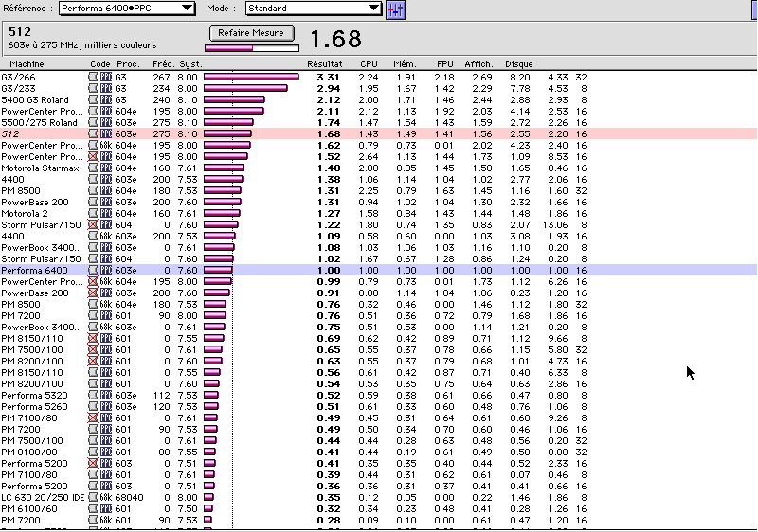The image size is (758, 532).
Task: Click the PPC icon in the G3/266 row
Action: click(x=106, y=78)
